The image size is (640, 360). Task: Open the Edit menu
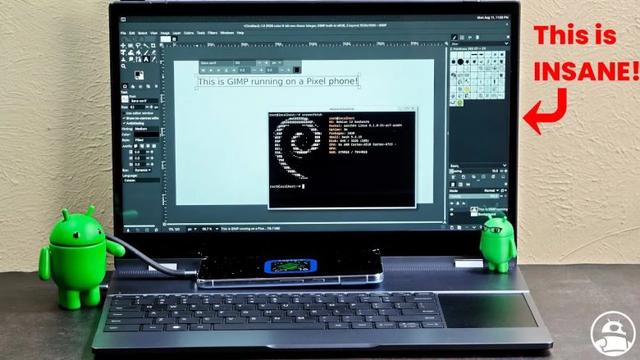132,33
